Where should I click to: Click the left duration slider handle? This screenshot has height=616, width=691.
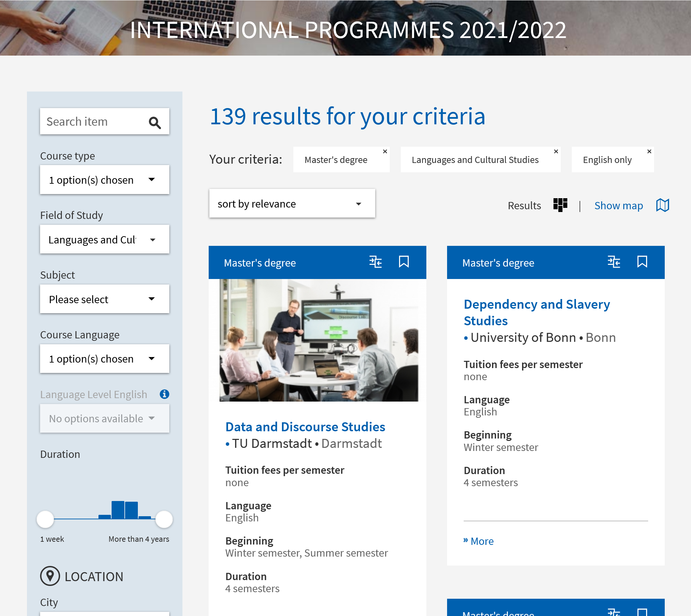coord(45,519)
